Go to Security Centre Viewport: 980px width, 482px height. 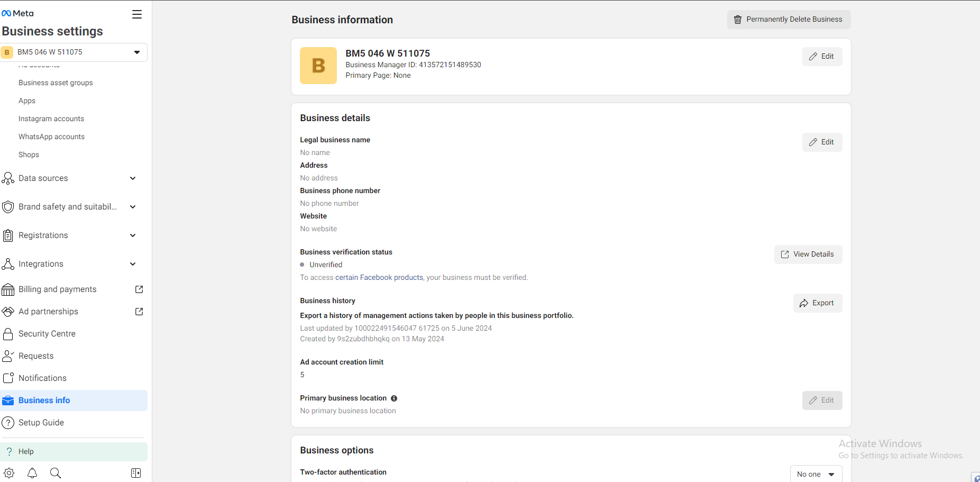[x=47, y=334]
